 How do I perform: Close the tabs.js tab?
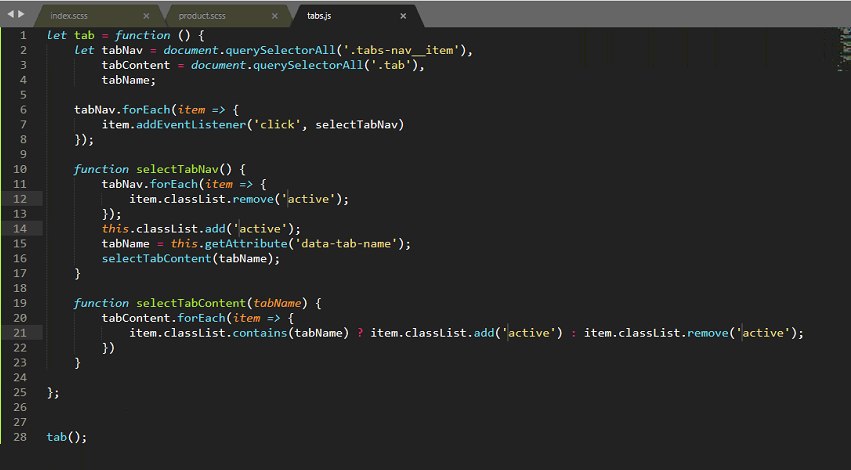403,16
